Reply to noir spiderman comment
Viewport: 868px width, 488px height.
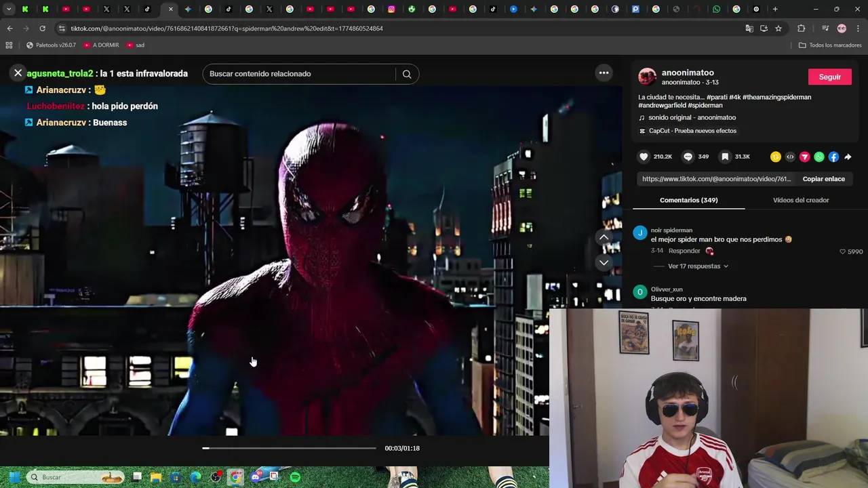[684, 251]
